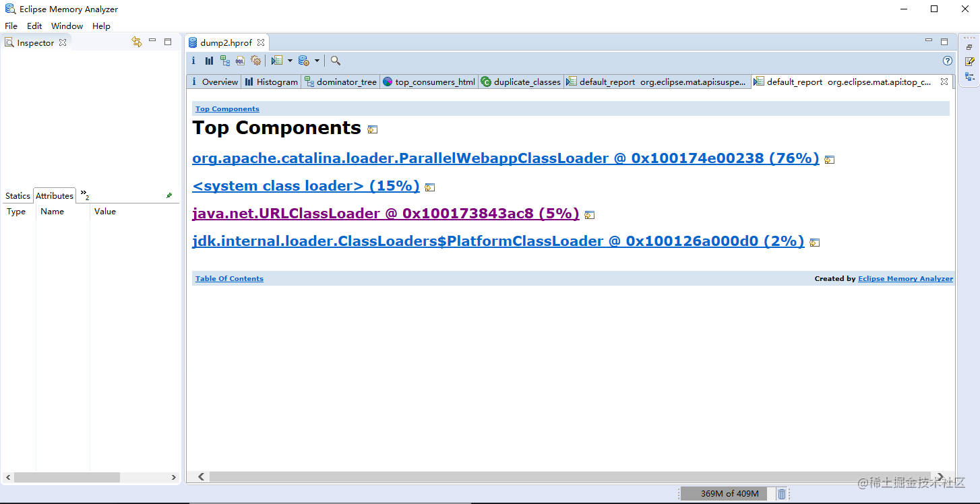Switch to the default_report suspects tab
980x504 pixels.
click(656, 82)
